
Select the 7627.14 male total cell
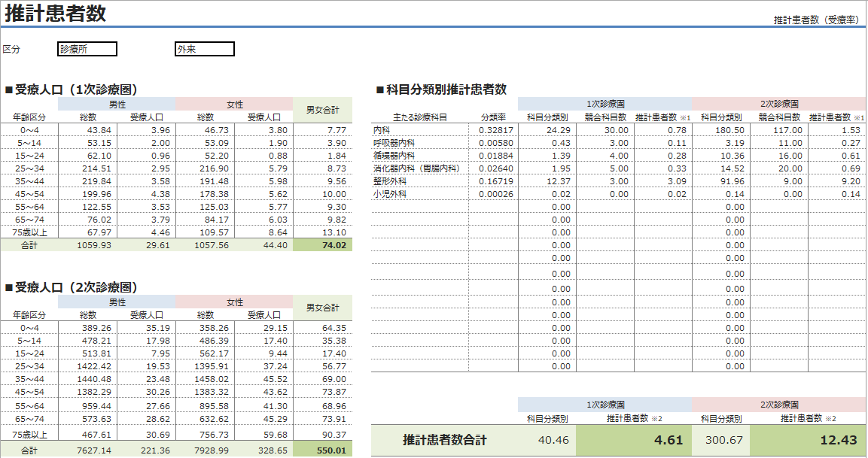click(87, 450)
